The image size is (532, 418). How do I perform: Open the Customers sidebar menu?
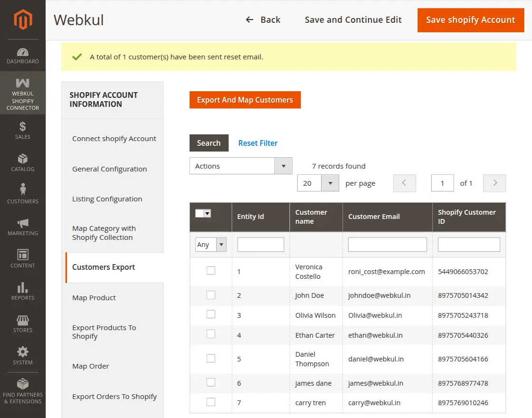pos(23,194)
